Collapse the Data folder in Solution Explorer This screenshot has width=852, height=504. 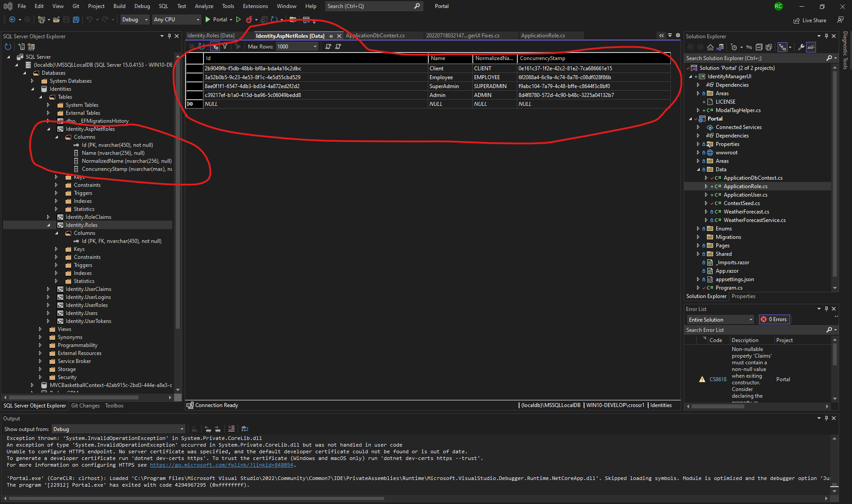[698, 169]
